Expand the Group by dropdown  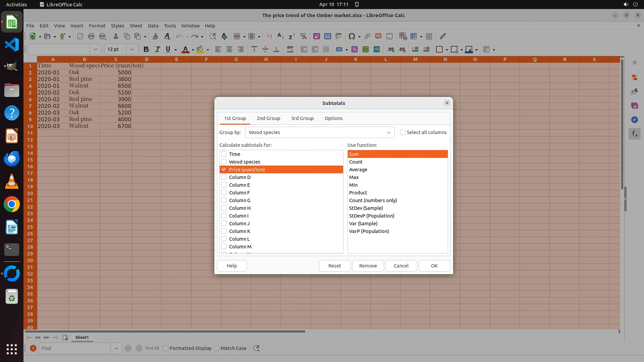click(x=388, y=132)
